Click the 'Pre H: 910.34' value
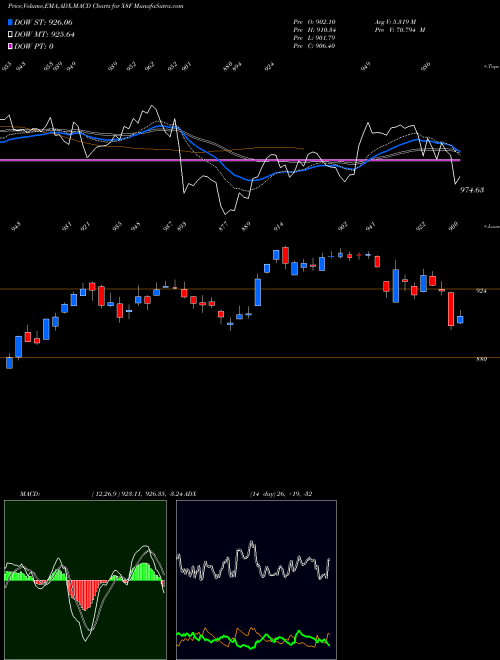The image size is (500, 660). 314,30
